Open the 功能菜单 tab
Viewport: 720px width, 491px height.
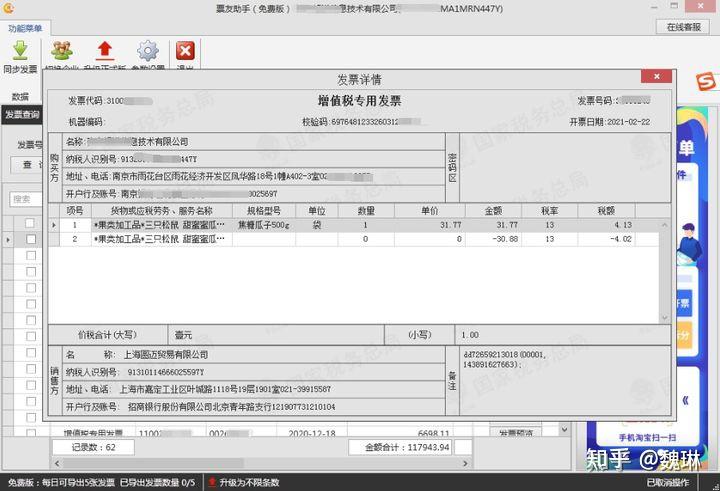pyautogui.click(x=25, y=28)
